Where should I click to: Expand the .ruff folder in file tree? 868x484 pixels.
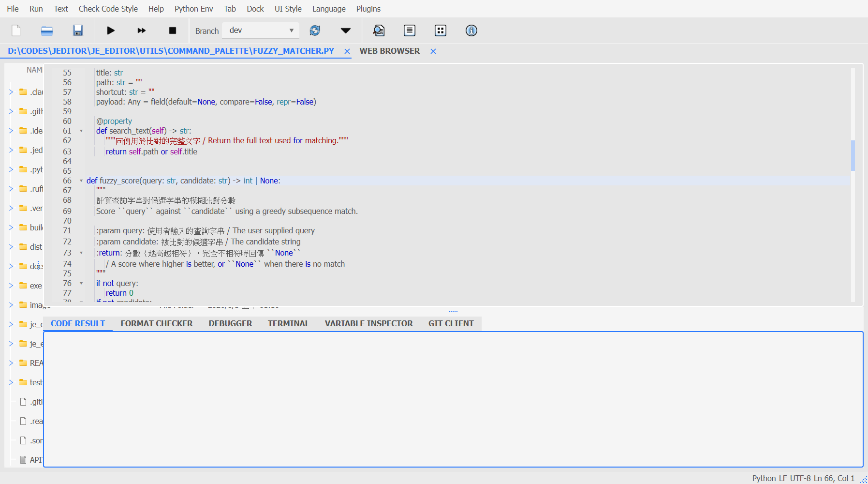11,189
